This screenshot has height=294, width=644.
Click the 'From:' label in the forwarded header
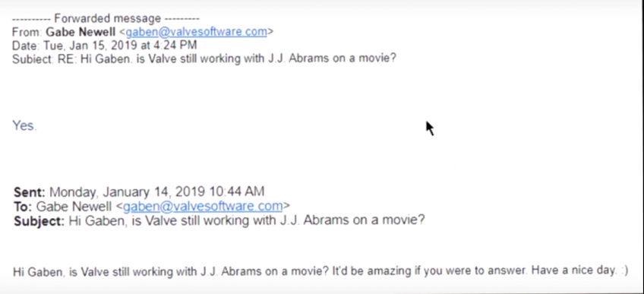[x=27, y=32]
